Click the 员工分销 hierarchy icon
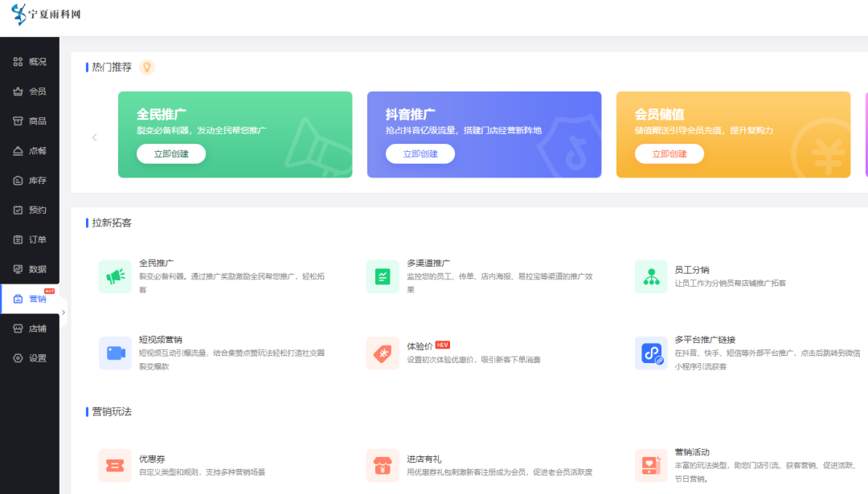The height and width of the screenshot is (494, 868). pyautogui.click(x=651, y=276)
